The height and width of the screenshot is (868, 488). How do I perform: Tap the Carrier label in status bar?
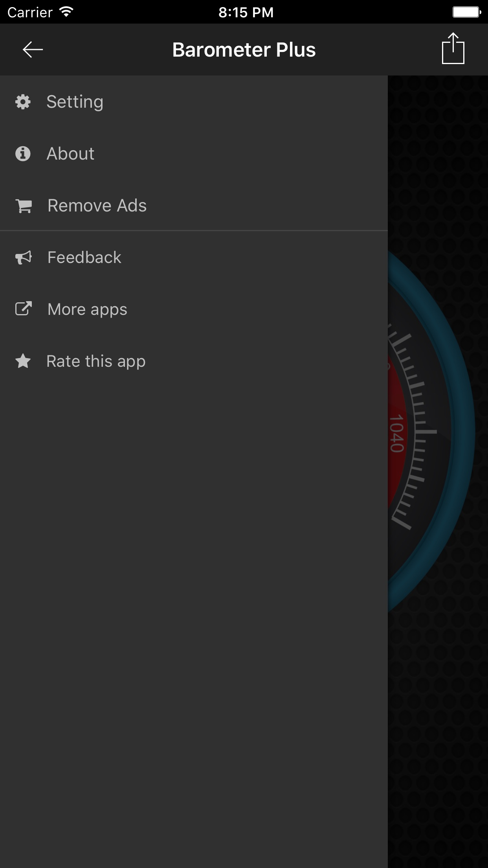point(30,13)
